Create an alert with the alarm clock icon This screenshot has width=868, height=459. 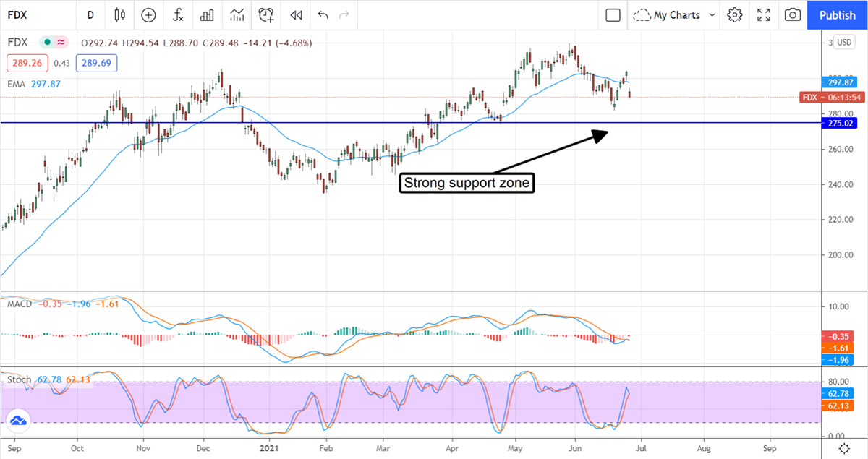266,14
